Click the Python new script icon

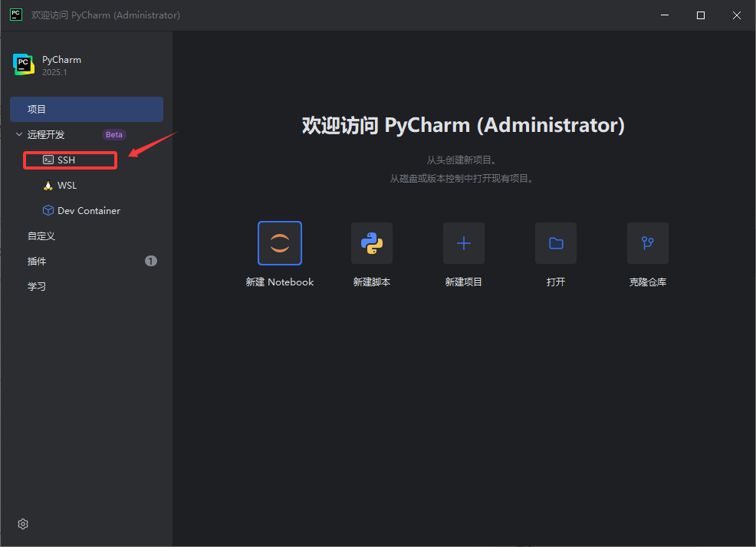[372, 243]
